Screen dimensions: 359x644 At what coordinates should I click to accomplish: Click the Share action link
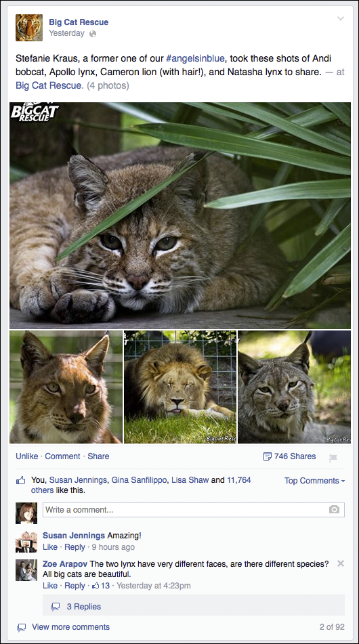(99, 456)
